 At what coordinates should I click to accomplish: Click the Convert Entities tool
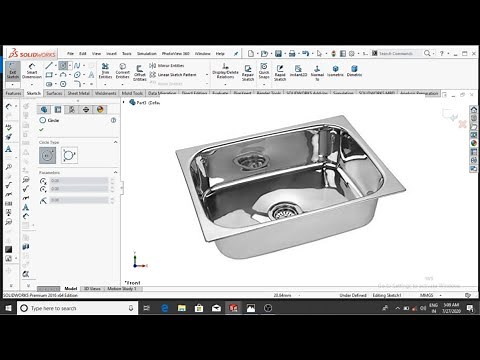(122, 71)
